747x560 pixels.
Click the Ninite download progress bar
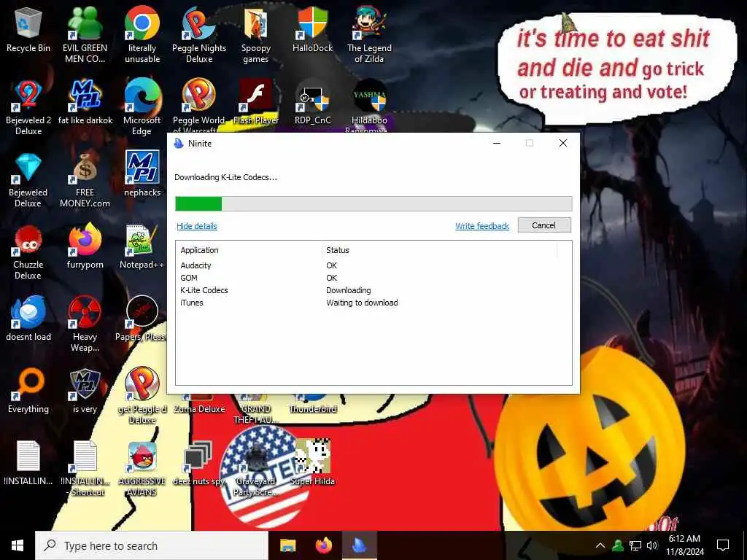tap(373, 203)
